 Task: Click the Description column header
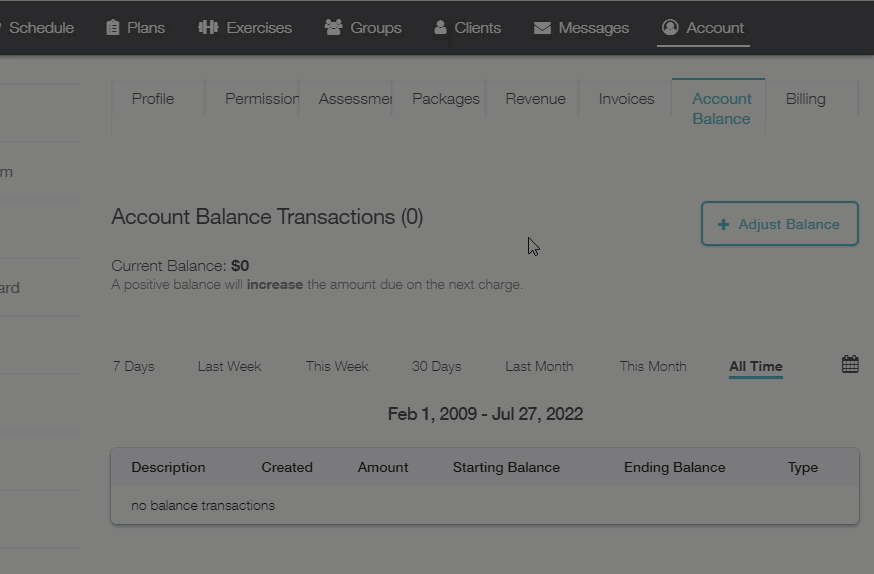(x=168, y=467)
